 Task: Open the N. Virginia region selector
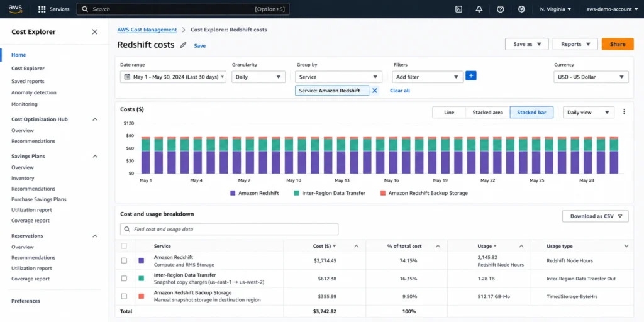pos(555,9)
